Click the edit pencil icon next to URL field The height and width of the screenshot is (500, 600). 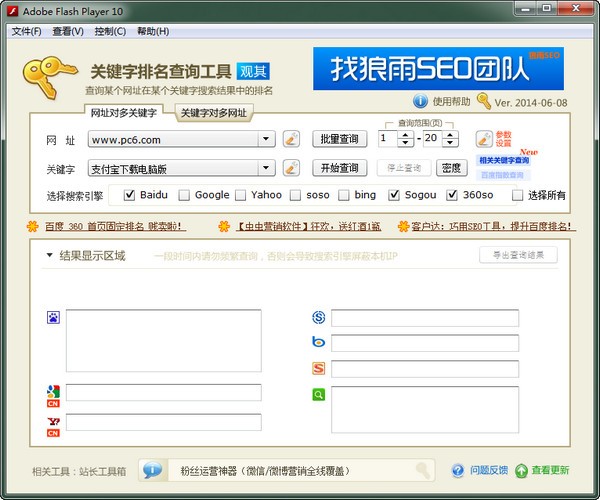(291, 139)
